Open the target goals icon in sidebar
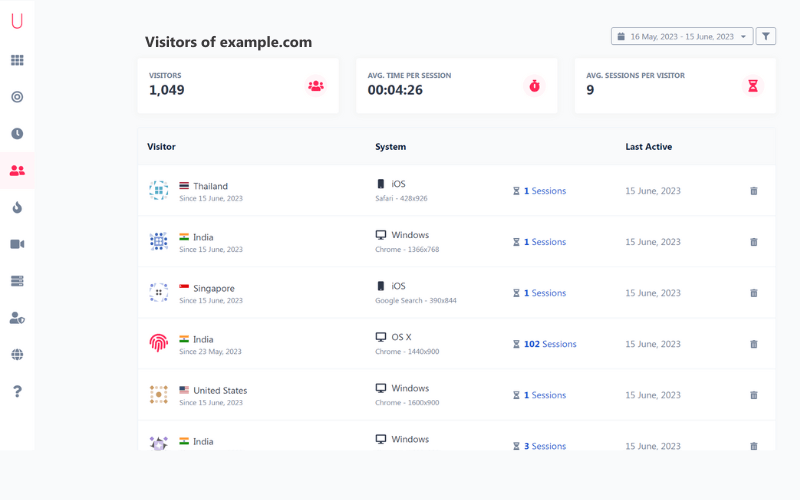The width and height of the screenshot is (800, 500). tap(17, 97)
